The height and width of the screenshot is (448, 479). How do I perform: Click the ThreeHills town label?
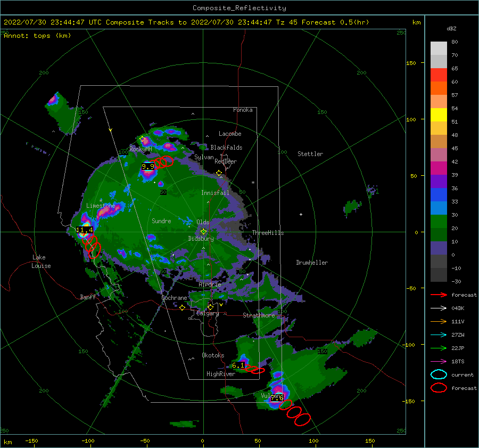[268, 233]
